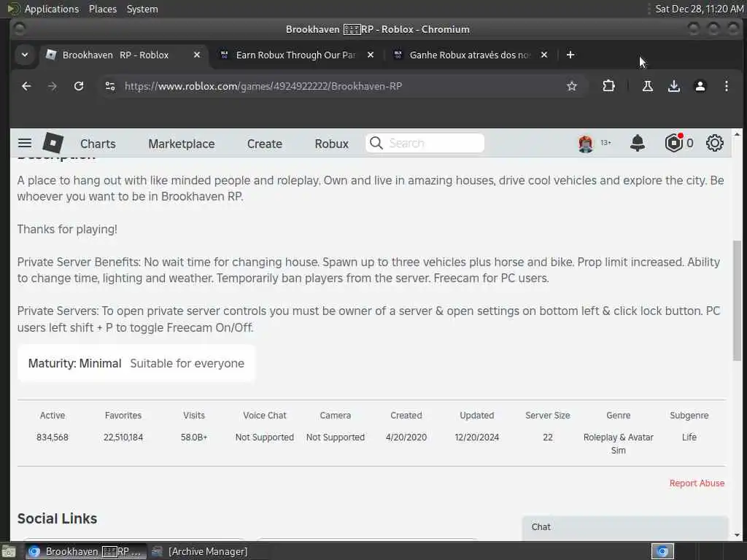
Task: Open the Applications system menu
Action: (x=52, y=9)
